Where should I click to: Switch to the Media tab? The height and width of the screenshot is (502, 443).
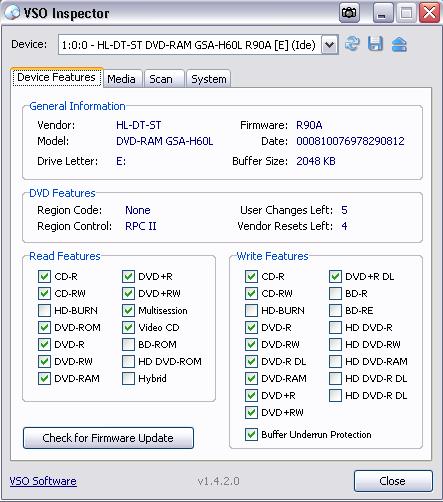click(121, 79)
